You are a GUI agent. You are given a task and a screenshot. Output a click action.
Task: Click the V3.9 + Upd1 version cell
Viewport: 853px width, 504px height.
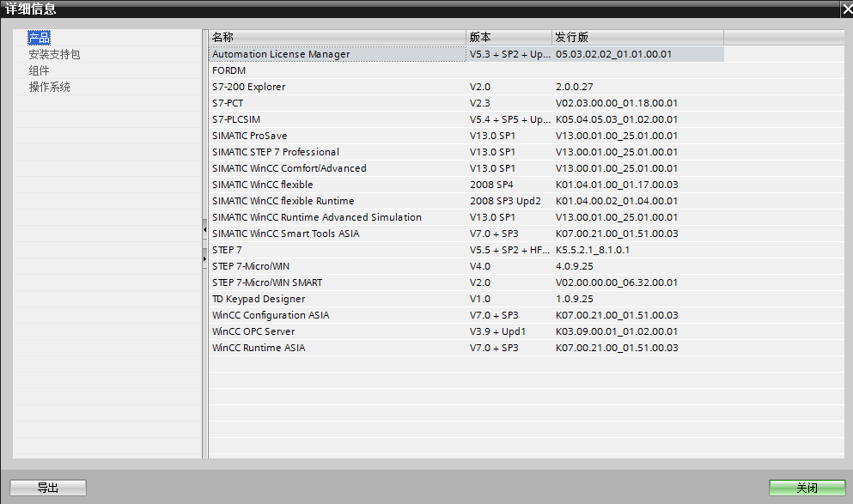497,331
